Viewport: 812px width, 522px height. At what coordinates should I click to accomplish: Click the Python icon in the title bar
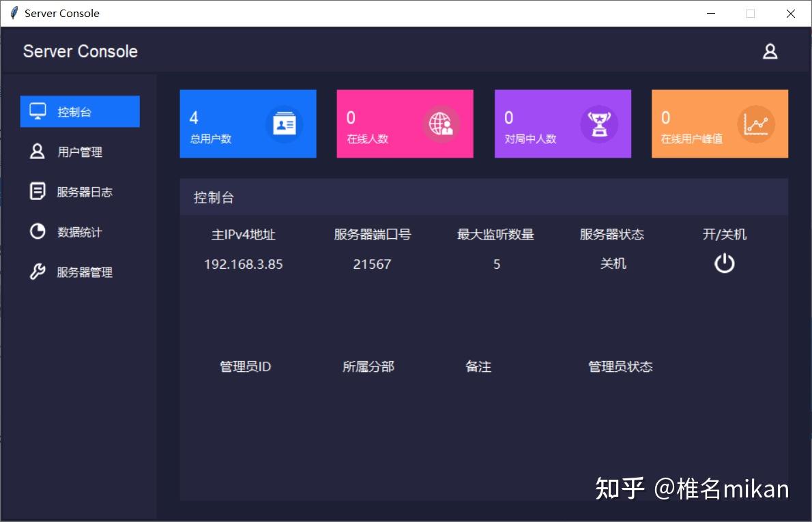click(12, 13)
